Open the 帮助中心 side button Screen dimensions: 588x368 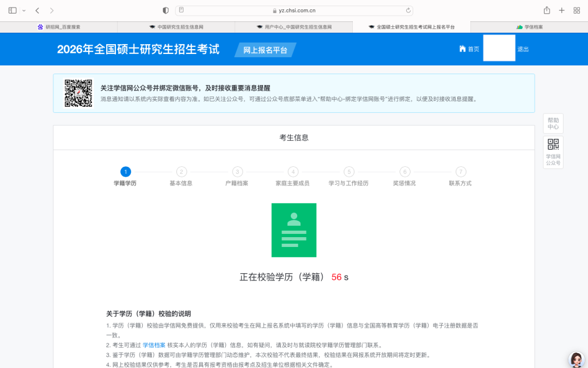tap(553, 124)
